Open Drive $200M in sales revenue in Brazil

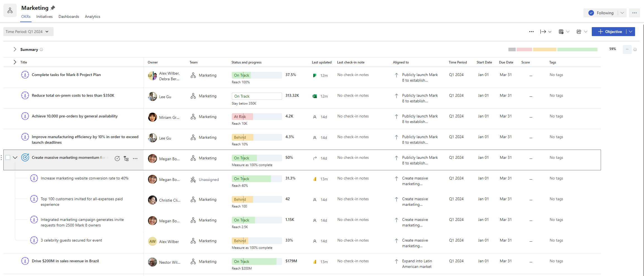[x=65, y=261]
